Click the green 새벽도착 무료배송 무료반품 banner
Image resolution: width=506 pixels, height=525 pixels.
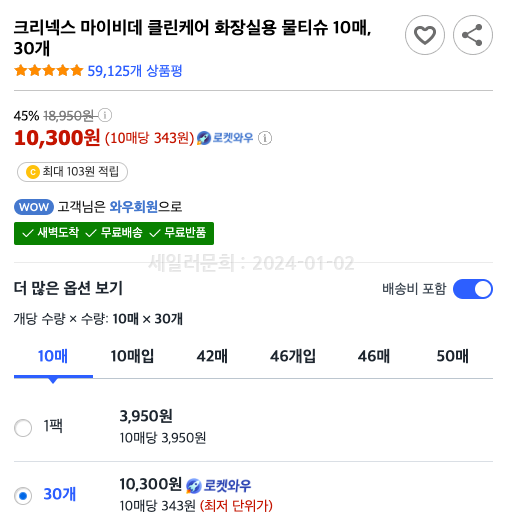pos(114,233)
